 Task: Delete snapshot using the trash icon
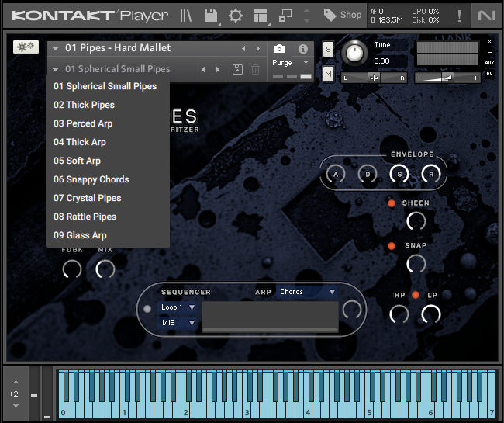pyautogui.click(x=255, y=70)
